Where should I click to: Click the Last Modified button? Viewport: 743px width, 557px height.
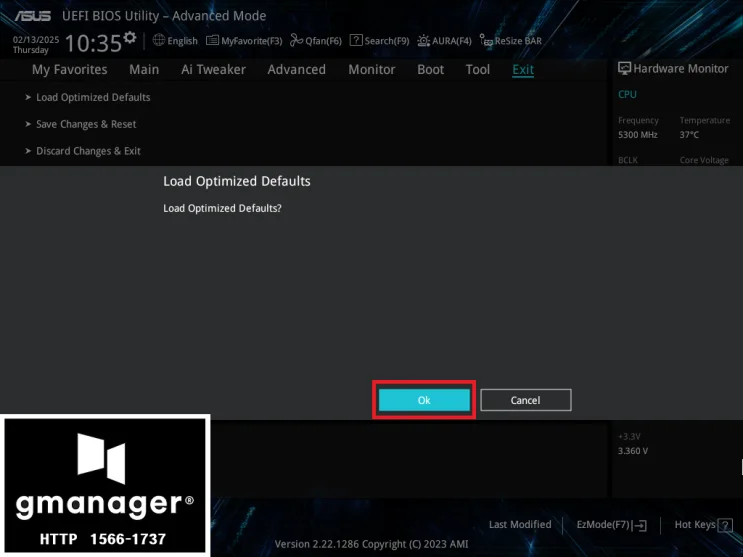tap(520, 525)
